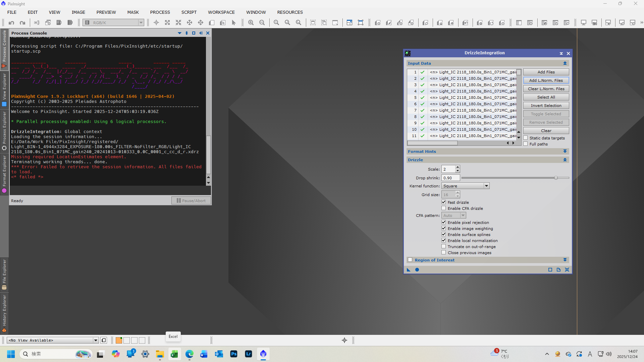Click the Drop shrink slider handle
The height and width of the screenshot is (362, 644).
coord(556,178)
